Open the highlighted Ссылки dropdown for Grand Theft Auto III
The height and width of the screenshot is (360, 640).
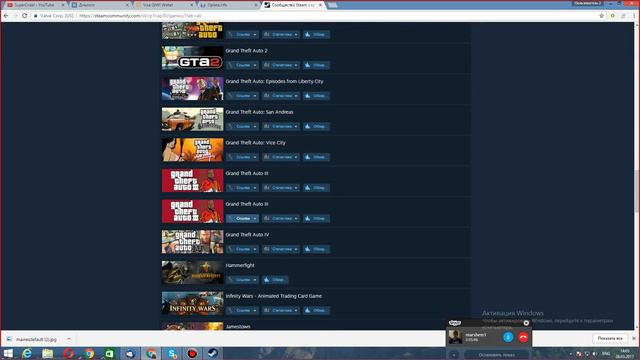(x=242, y=218)
